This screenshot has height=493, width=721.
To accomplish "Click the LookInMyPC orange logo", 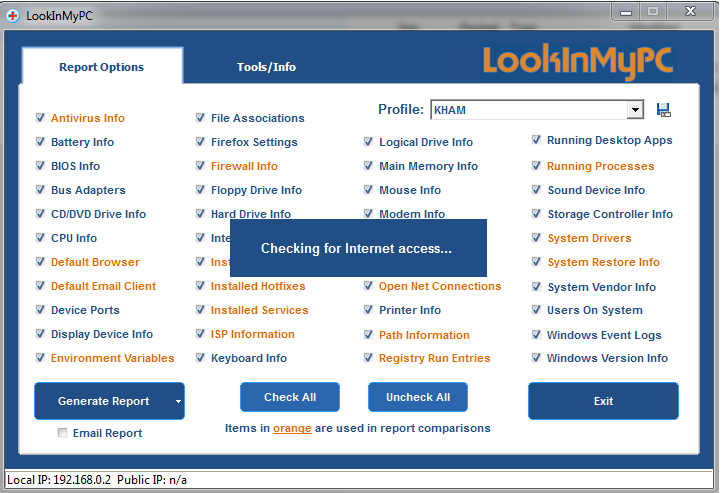I will coord(578,62).
